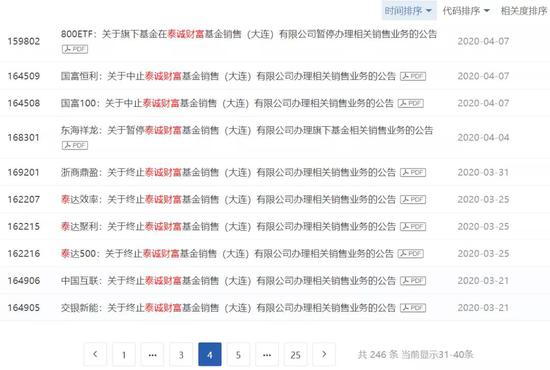Sort by 相关度排序

(524, 11)
